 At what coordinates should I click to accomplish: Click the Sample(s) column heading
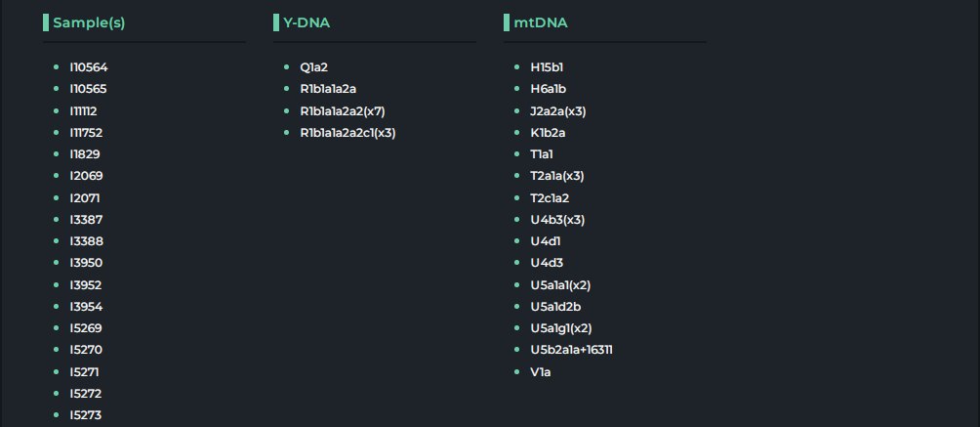[x=89, y=21]
